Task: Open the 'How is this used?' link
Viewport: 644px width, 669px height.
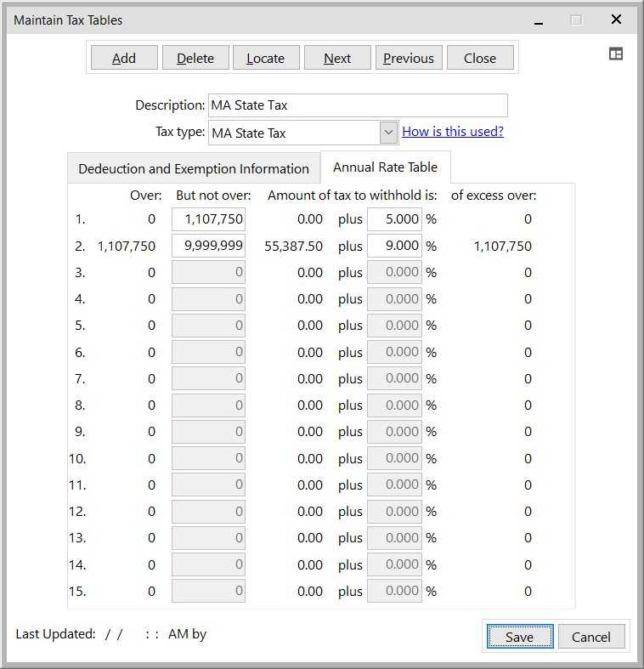Action: (x=453, y=131)
